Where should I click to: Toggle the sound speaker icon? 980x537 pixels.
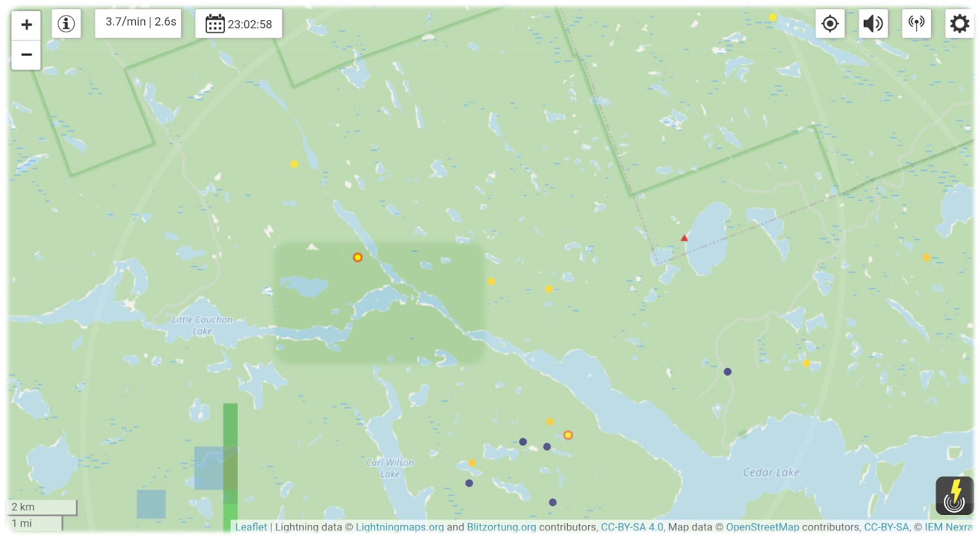click(x=873, y=24)
